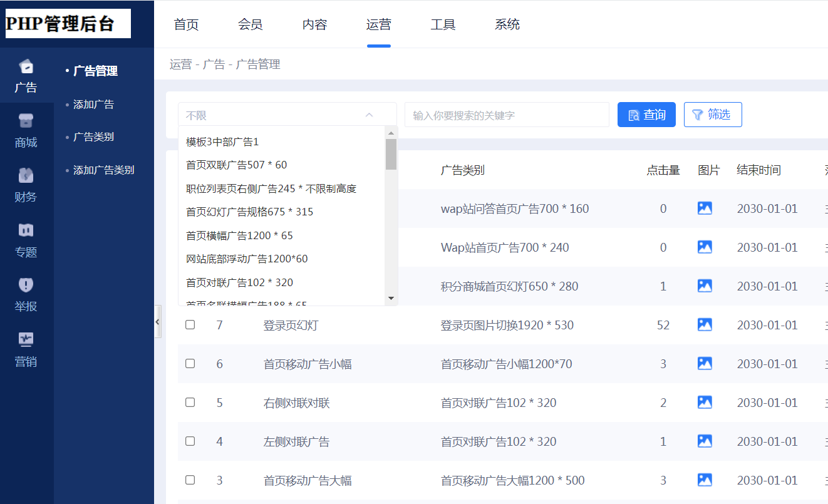Choose 首页幻灯广告规格675 * 315 option
Screen dimensions: 828x504
(x=249, y=212)
